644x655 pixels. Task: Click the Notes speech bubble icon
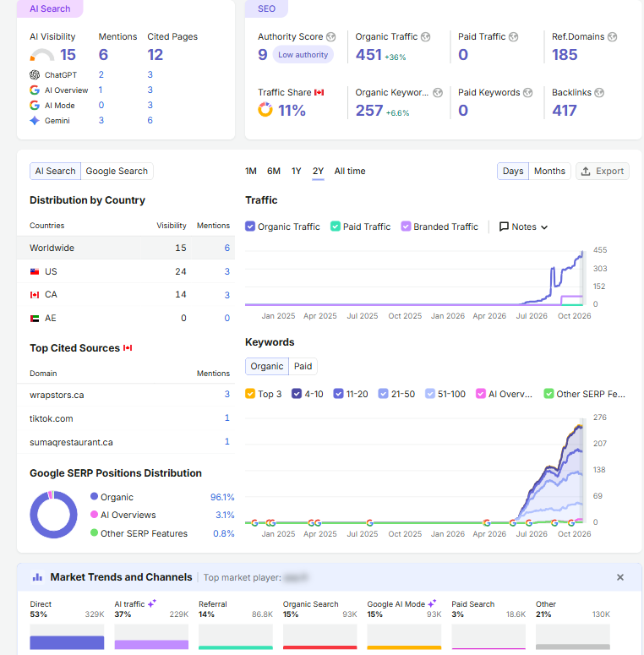pos(504,227)
